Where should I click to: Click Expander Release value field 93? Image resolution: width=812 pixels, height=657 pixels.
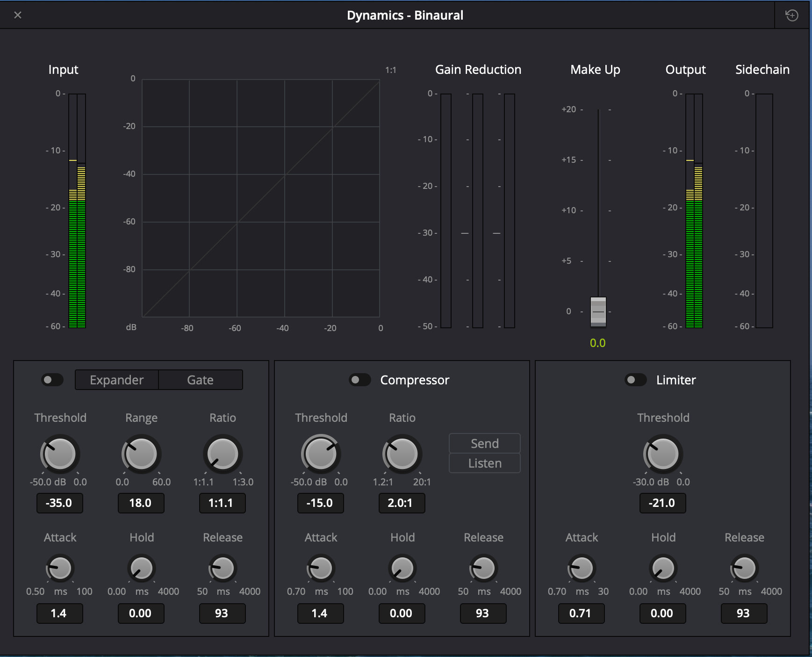click(223, 614)
